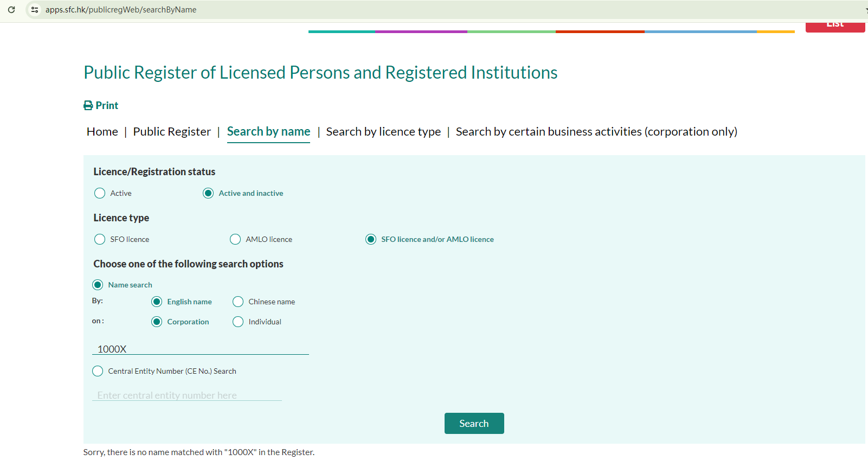Select the Name search option
Screen dimensions: 868x473
coord(98,285)
